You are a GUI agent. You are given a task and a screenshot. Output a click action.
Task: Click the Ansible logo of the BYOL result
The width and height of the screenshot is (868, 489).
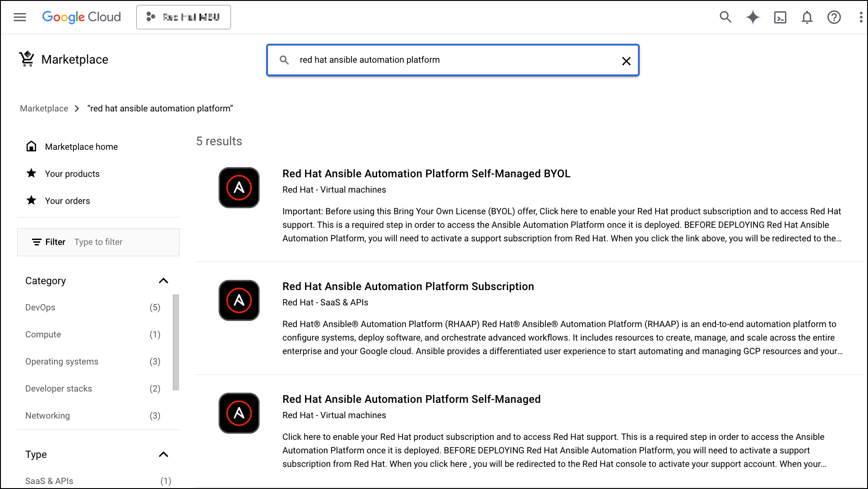point(239,188)
